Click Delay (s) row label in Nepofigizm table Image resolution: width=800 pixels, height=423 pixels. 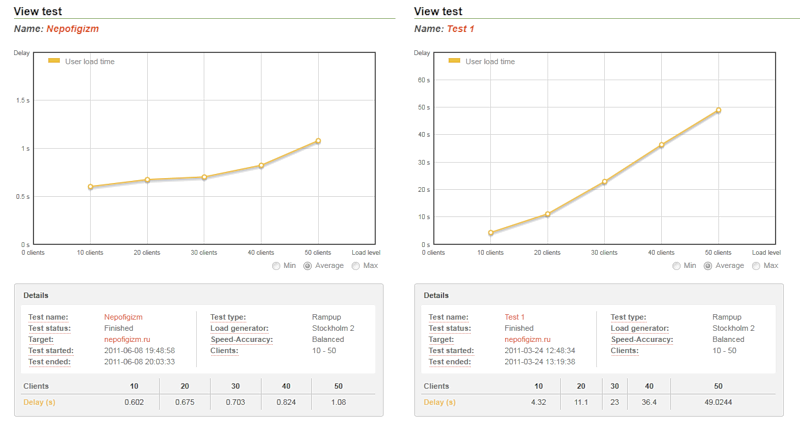click(39, 402)
